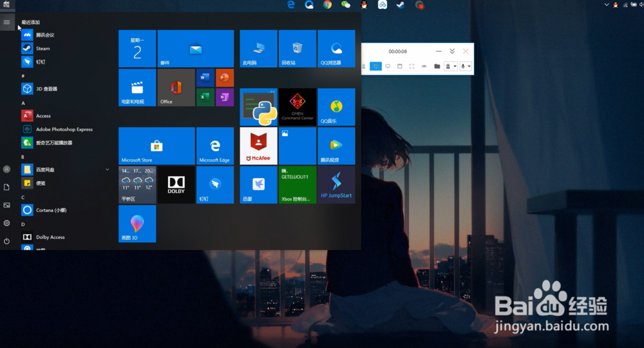Click Steam icon in top taskbar
The image size is (644, 348).
[x=401, y=5]
